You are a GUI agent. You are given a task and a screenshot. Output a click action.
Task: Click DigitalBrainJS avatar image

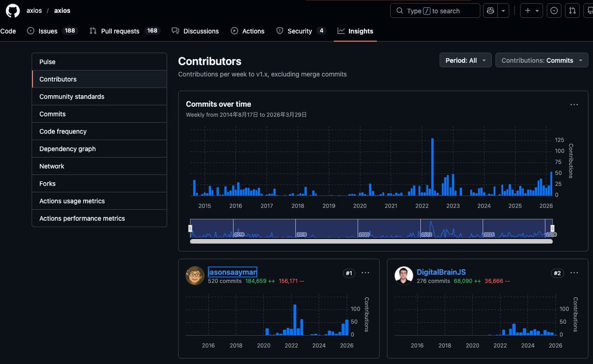pos(404,276)
